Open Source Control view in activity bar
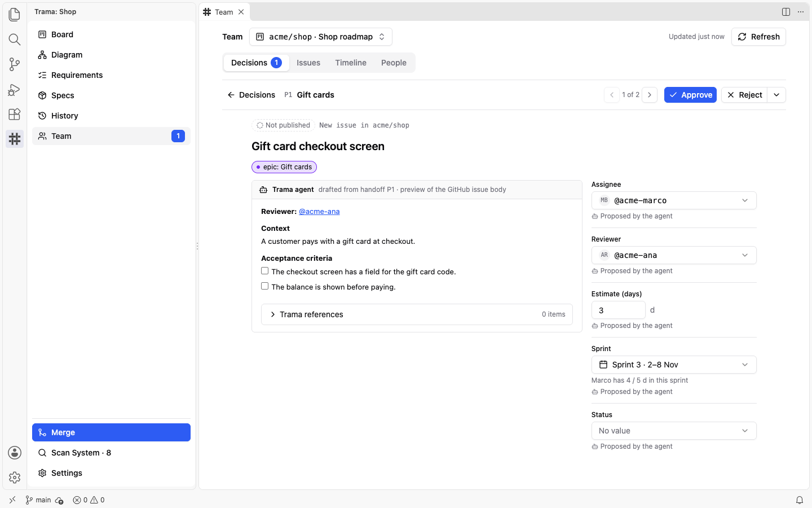 point(15,64)
